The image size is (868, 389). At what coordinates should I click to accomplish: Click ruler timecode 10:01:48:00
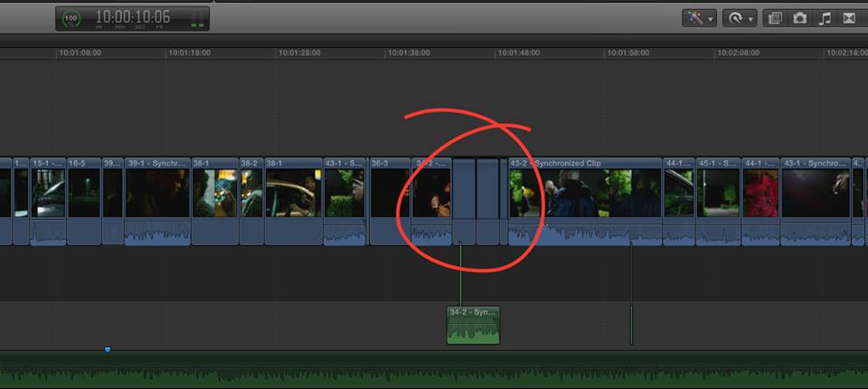tap(519, 53)
